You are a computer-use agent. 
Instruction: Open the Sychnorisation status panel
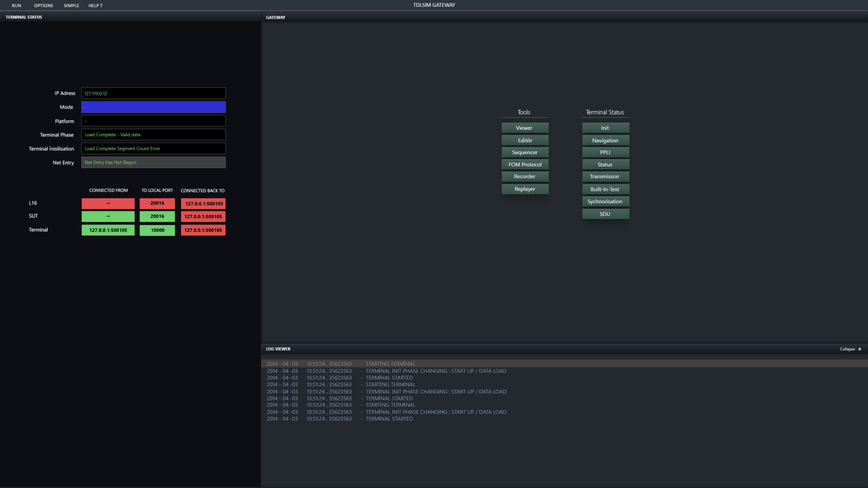(x=605, y=201)
